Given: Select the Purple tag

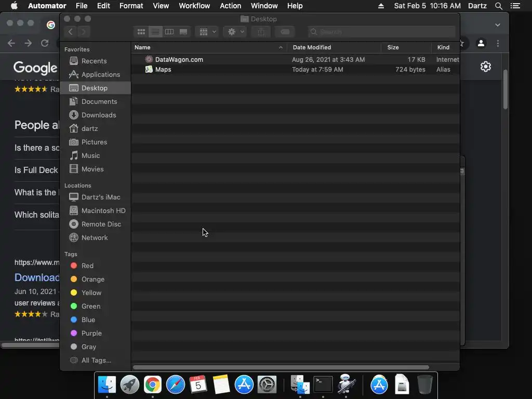Looking at the screenshot, I should click(95, 334).
